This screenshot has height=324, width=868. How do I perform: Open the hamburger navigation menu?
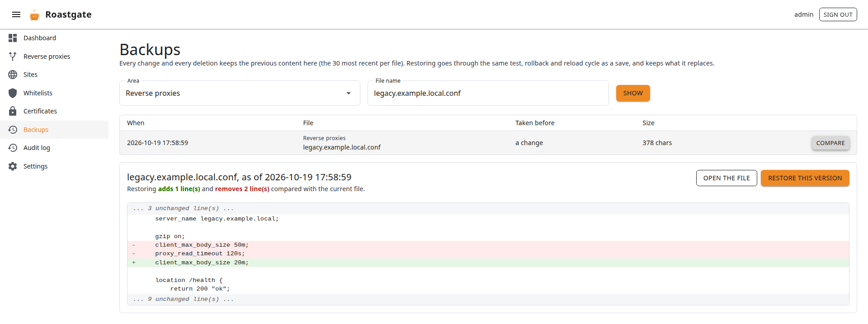(x=16, y=14)
